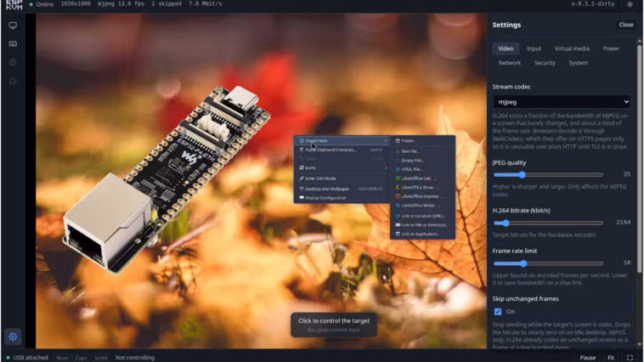The width and height of the screenshot is (644, 362).
Task: Click the Enter Edit Mode pencil icon
Action: [302, 178]
